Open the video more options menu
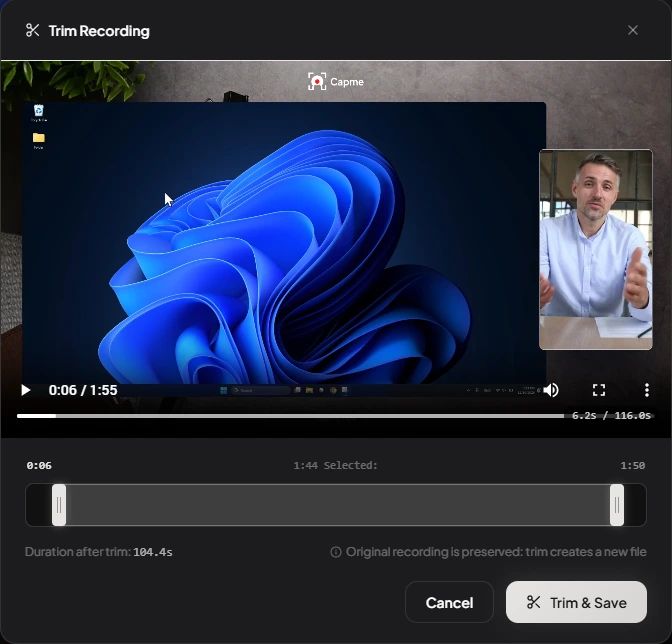The width and height of the screenshot is (672, 644). pyautogui.click(x=647, y=390)
